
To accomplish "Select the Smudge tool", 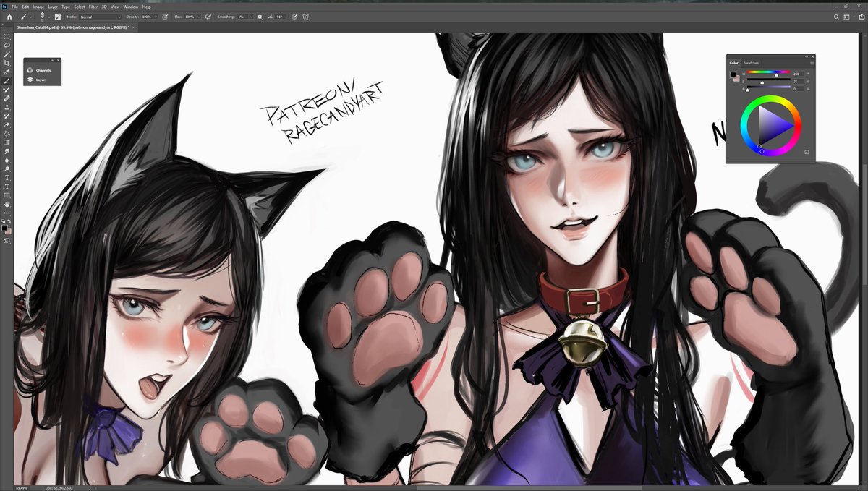I will 7,150.
